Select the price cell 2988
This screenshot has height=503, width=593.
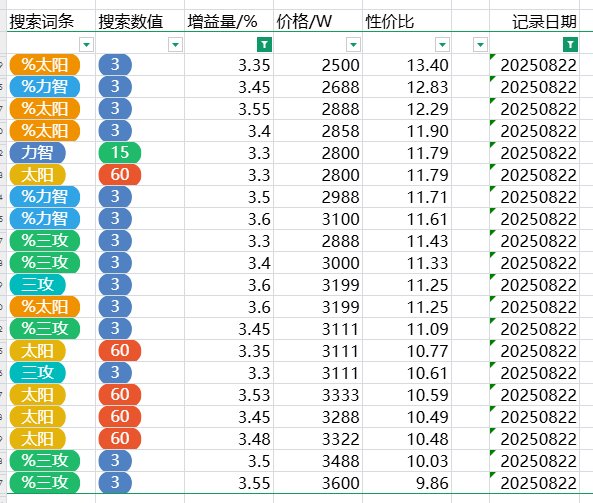pos(318,197)
